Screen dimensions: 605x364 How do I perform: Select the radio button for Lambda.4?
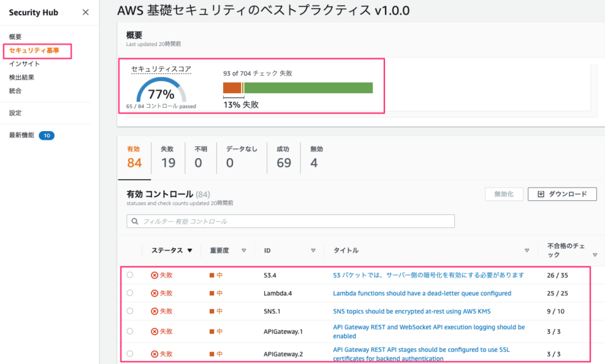[130, 293]
